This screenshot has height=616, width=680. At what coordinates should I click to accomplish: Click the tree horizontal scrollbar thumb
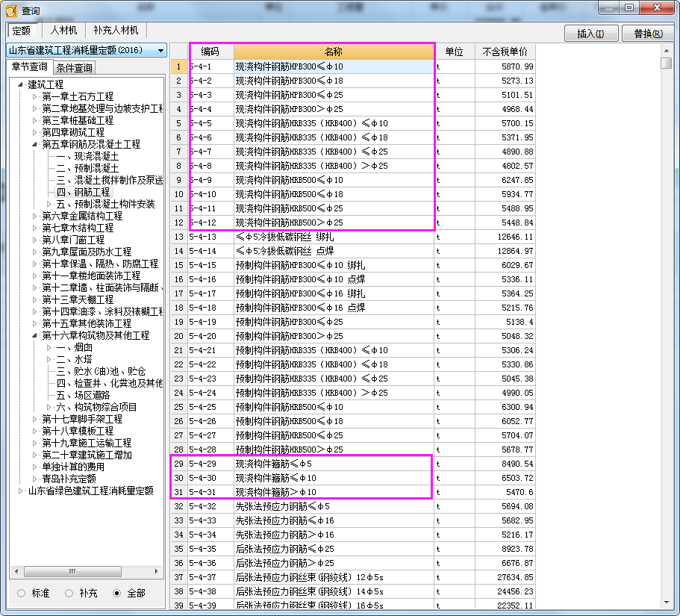pyautogui.click(x=72, y=571)
